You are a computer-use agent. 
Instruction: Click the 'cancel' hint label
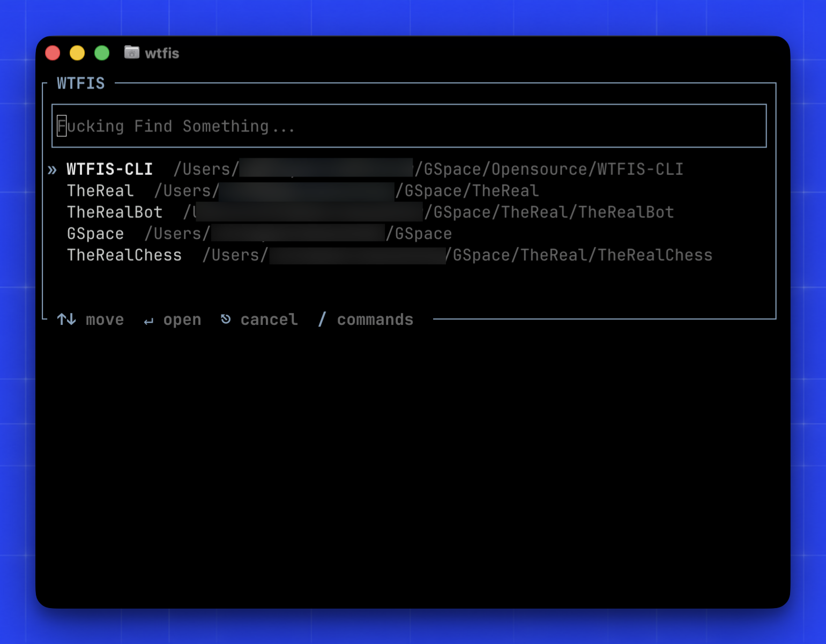click(269, 320)
